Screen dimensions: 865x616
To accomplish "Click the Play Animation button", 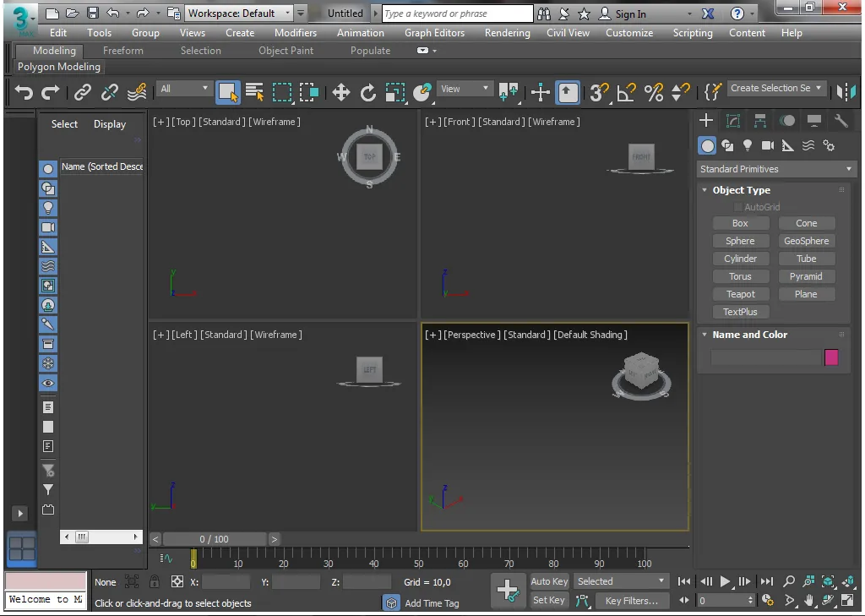I will coord(725,581).
